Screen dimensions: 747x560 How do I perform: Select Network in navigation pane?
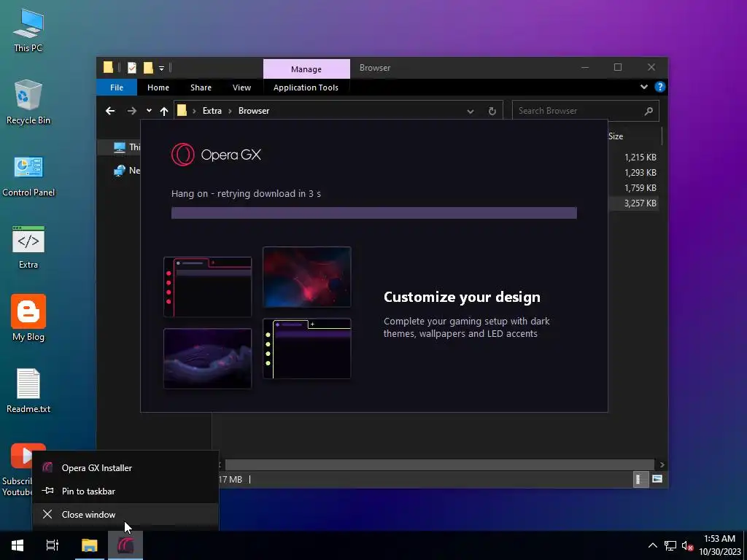pyautogui.click(x=126, y=171)
